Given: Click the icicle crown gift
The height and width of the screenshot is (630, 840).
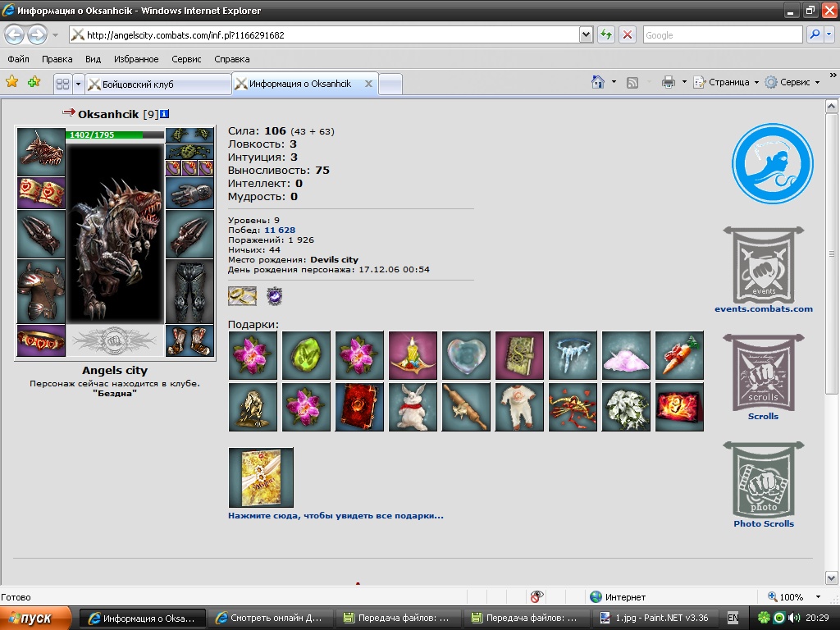Looking at the screenshot, I should (x=573, y=355).
